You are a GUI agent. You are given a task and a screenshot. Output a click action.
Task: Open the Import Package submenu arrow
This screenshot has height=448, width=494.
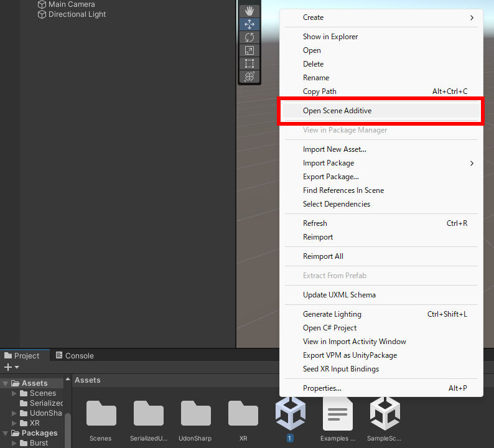472,163
